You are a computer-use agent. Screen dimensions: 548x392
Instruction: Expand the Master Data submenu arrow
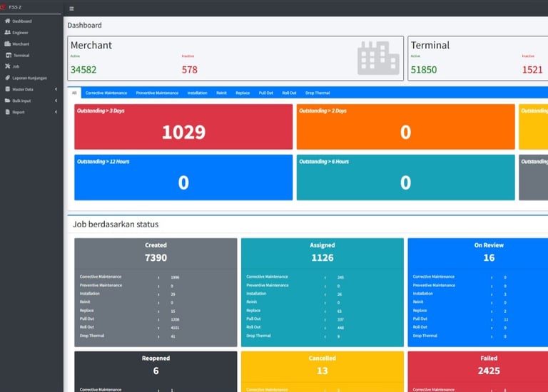click(56, 89)
